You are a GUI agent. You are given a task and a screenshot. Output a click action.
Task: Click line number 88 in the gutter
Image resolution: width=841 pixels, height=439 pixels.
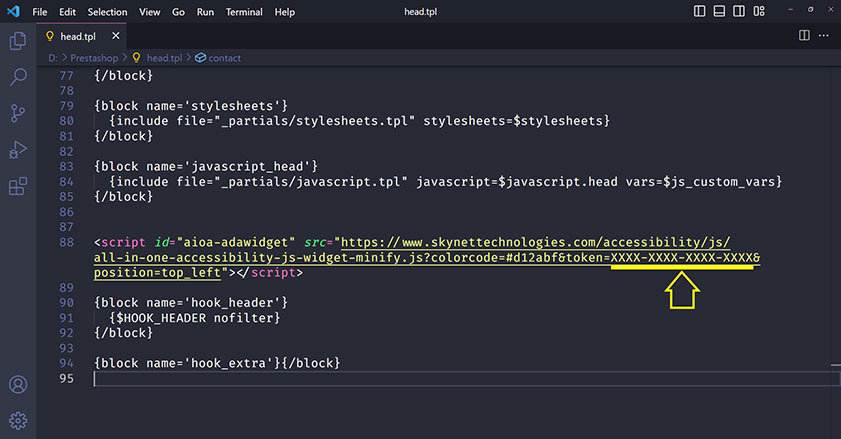pyautogui.click(x=67, y=243)
